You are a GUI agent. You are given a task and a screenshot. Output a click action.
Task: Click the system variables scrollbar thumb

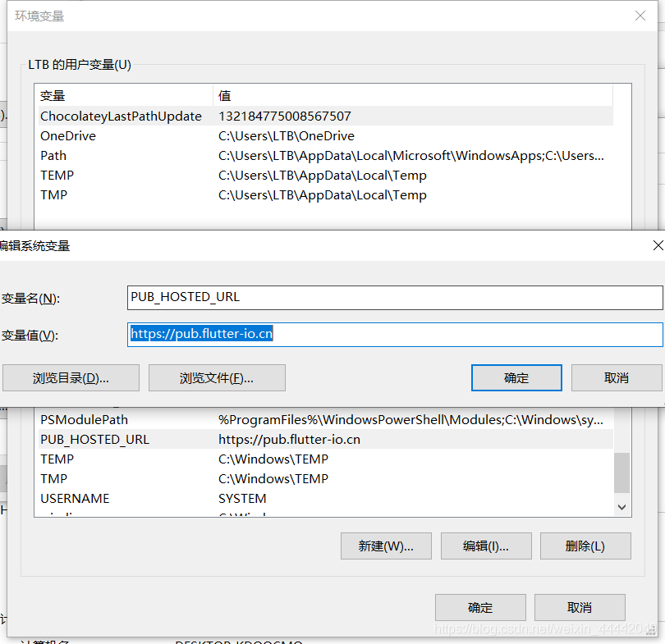pyautogui.click(x=621, y=473)
